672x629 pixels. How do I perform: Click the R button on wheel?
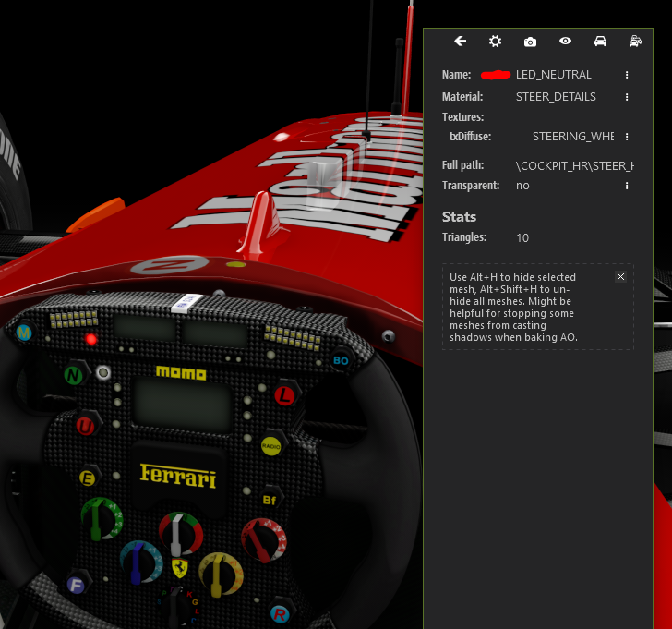coord(280,615)
